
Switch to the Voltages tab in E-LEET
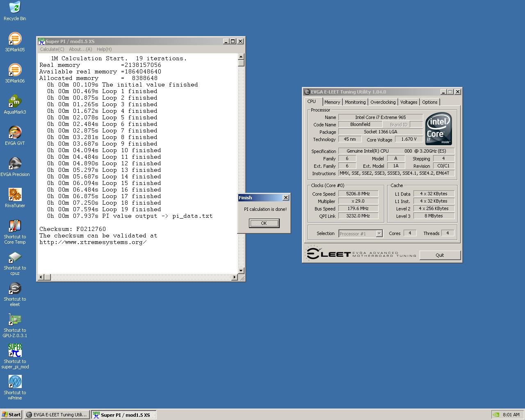point(409,102)
